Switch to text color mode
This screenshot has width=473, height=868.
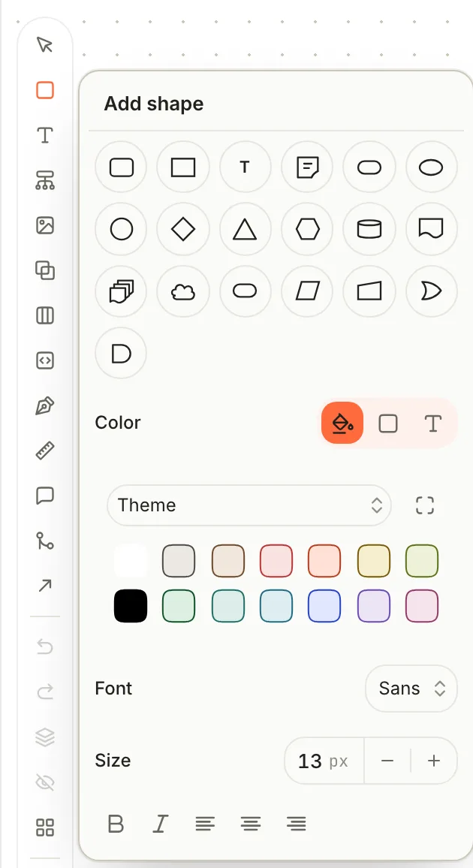pos(432,423)
